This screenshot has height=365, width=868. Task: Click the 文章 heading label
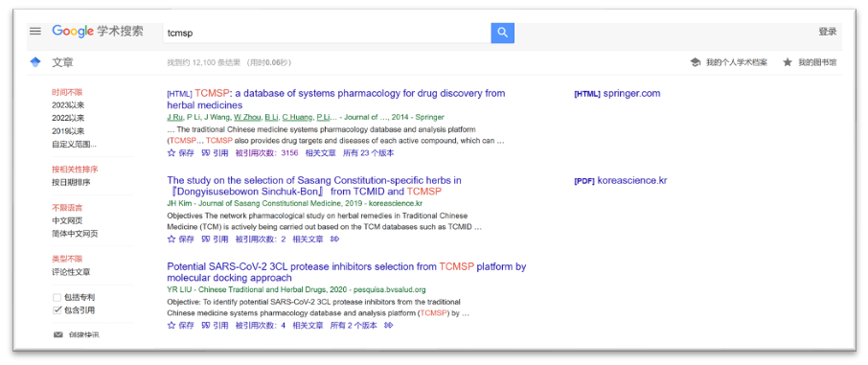pos(62,62)
